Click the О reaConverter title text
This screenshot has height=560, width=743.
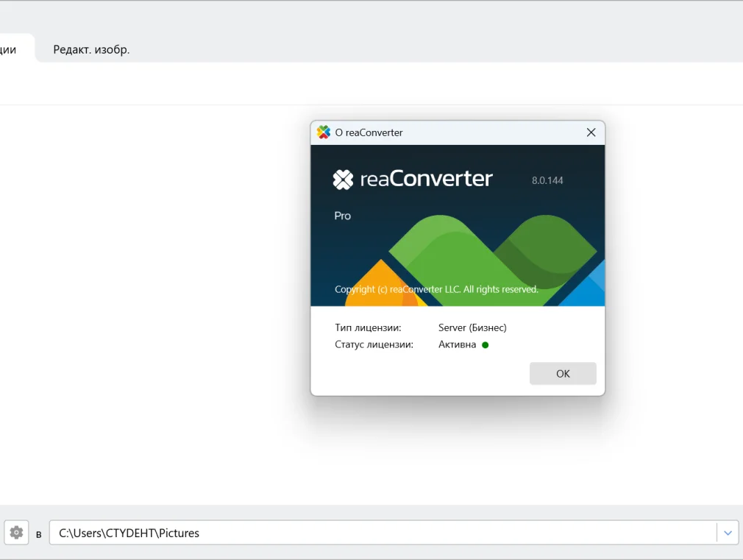(x=369, y=132)
